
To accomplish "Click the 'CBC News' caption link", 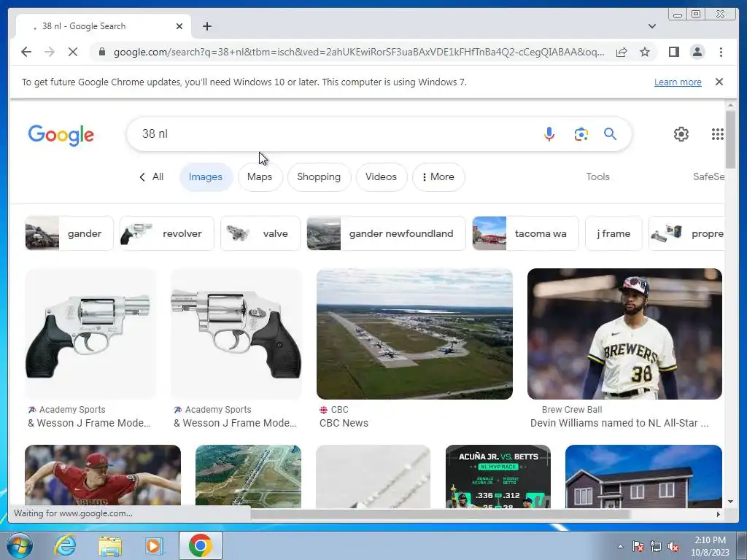I will click(344, 423).
